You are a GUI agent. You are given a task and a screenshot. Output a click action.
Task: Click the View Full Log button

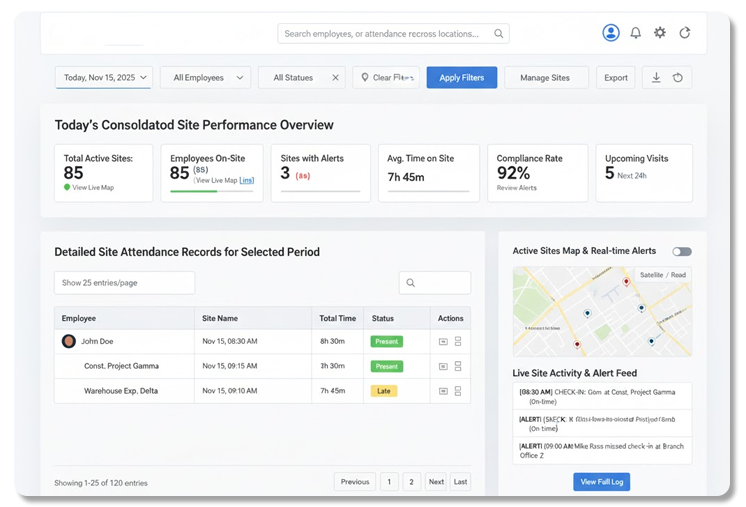click(601, 482)
